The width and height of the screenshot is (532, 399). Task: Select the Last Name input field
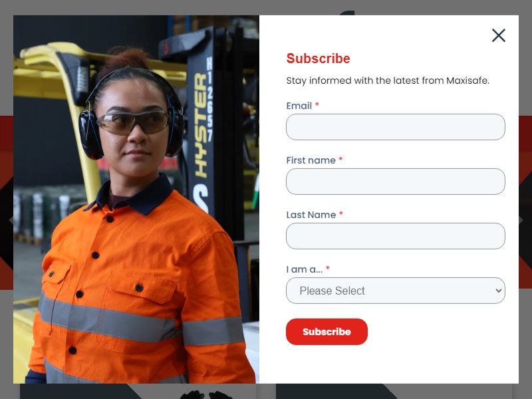[395, 236]
